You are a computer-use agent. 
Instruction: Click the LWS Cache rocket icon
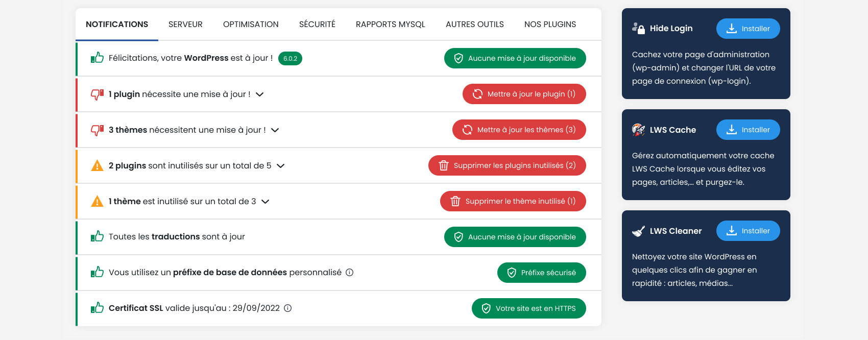coord(638,130)
